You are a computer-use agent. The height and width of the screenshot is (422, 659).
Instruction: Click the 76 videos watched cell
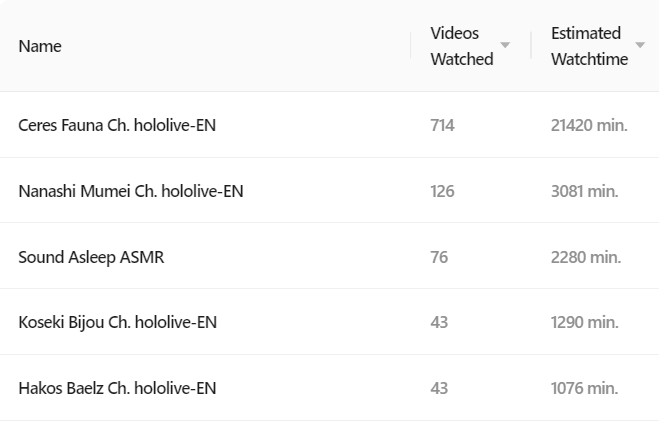click(x=439, y=257)
